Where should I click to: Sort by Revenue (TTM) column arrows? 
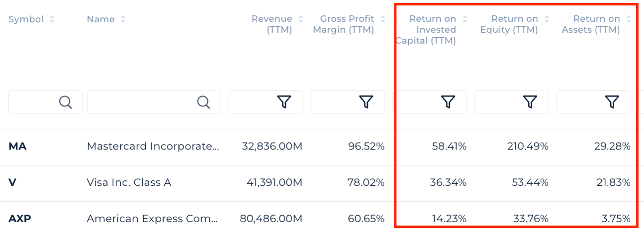301,19
